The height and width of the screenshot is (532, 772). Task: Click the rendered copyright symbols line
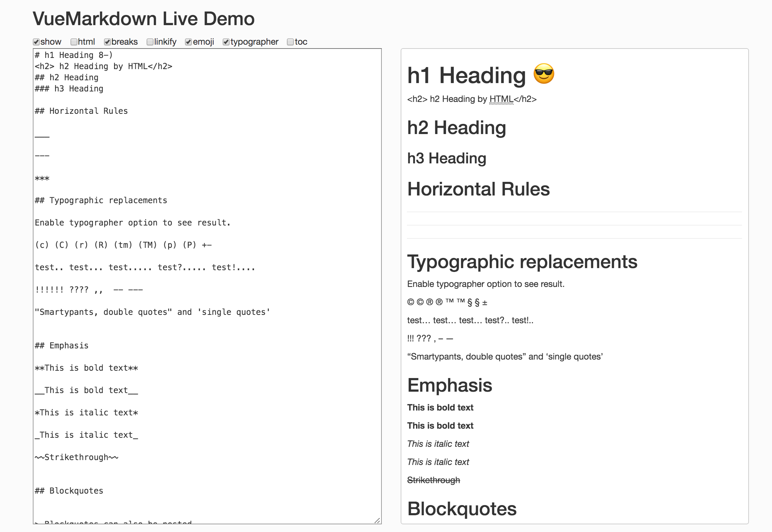tap(447, 302)
